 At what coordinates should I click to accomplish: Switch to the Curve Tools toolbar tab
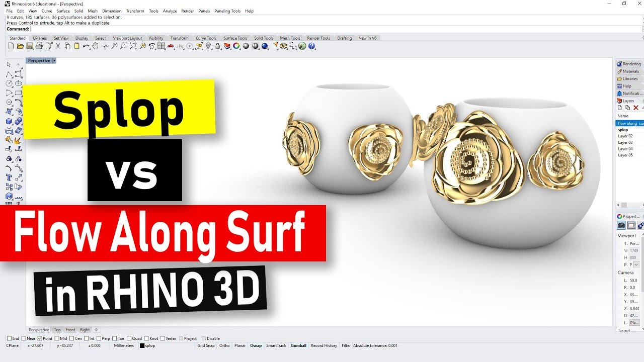coord(206,38)
